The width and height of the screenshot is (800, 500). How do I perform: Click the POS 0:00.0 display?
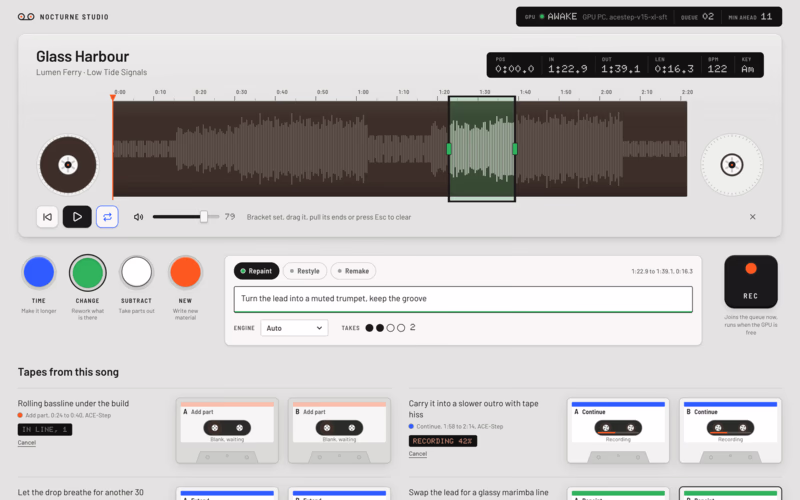[x=514, y=65]
